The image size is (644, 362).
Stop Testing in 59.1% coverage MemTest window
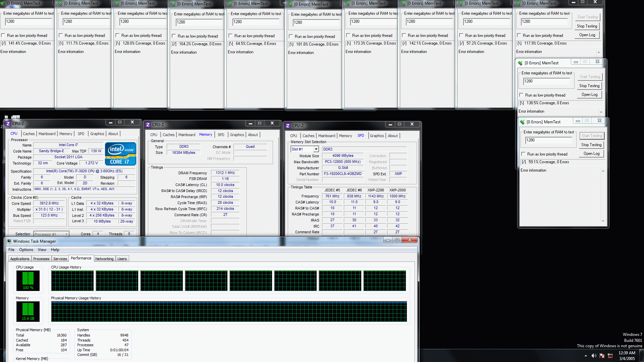click(591, 145)
